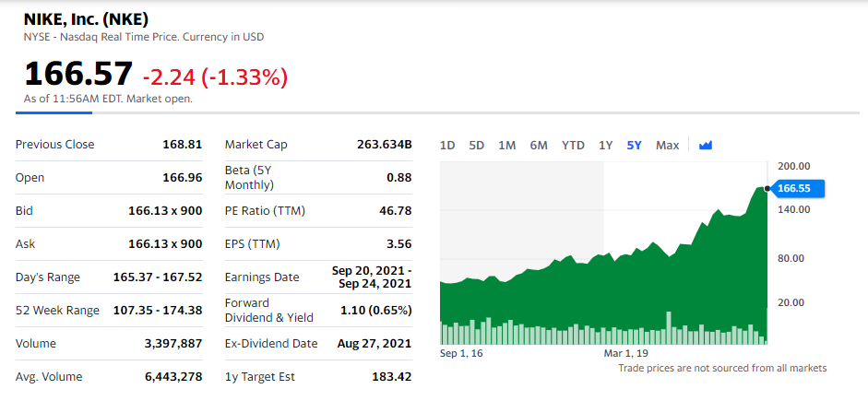Click the Forward Dividend & Yield label
This screenshot has width=868, height=401.
pos(269,311)
